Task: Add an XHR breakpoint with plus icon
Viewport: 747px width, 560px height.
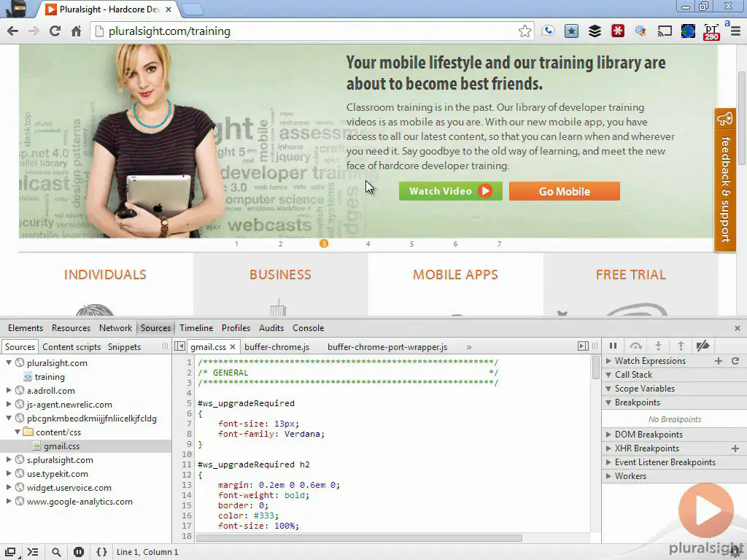Action: point(735,448)
